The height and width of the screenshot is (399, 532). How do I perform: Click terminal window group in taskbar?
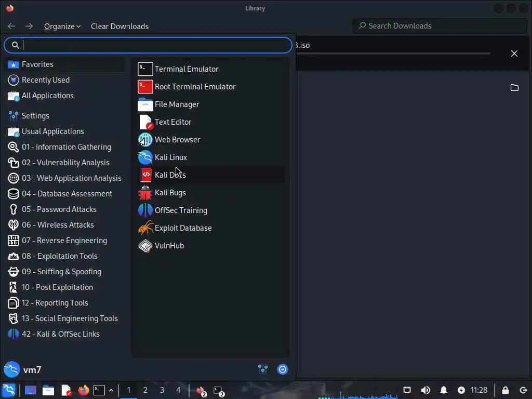click(219, 391)
